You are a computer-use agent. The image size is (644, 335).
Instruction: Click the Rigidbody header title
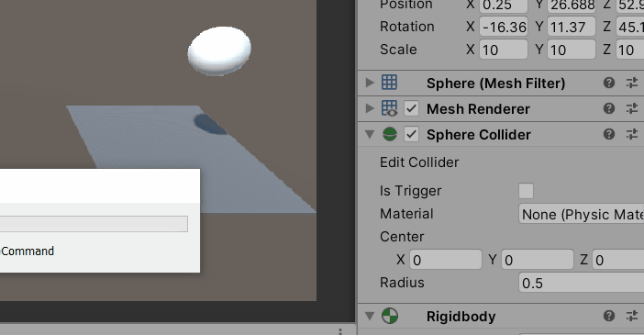click(x=461, y=317)
